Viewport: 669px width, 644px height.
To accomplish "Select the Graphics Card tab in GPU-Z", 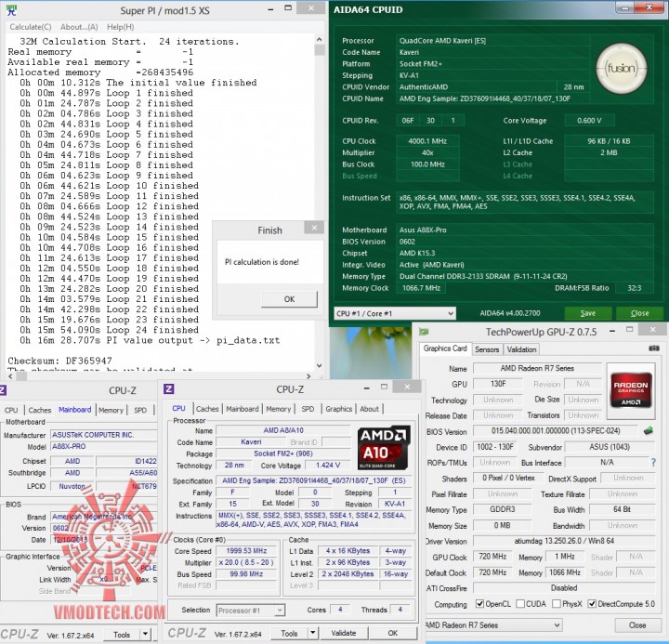I will [445, 348].
